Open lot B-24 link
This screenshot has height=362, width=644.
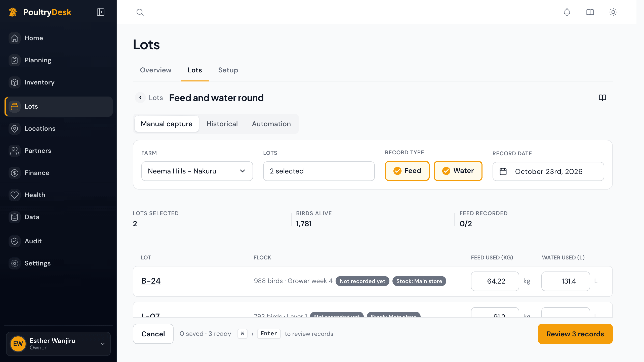tap(151, 281)
